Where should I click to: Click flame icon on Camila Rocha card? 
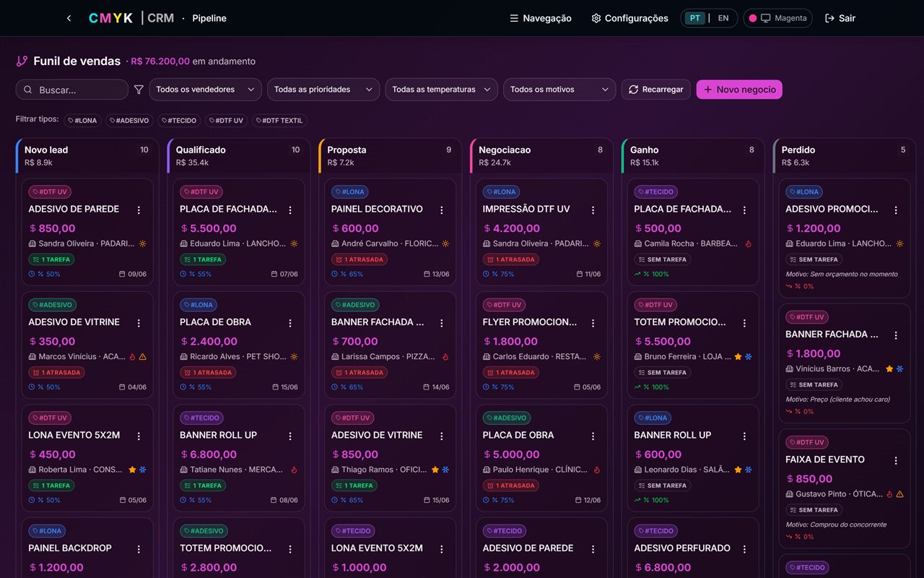(x=748, y=244)
